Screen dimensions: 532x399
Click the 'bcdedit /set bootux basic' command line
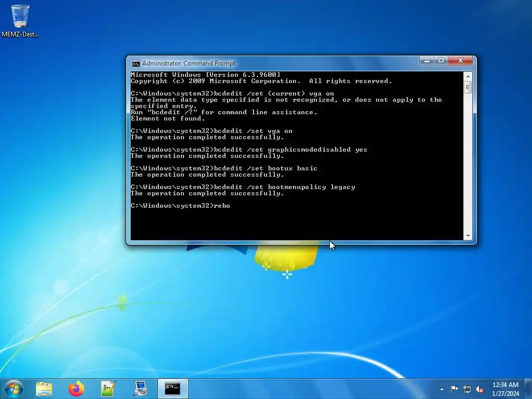click(224, 168)
